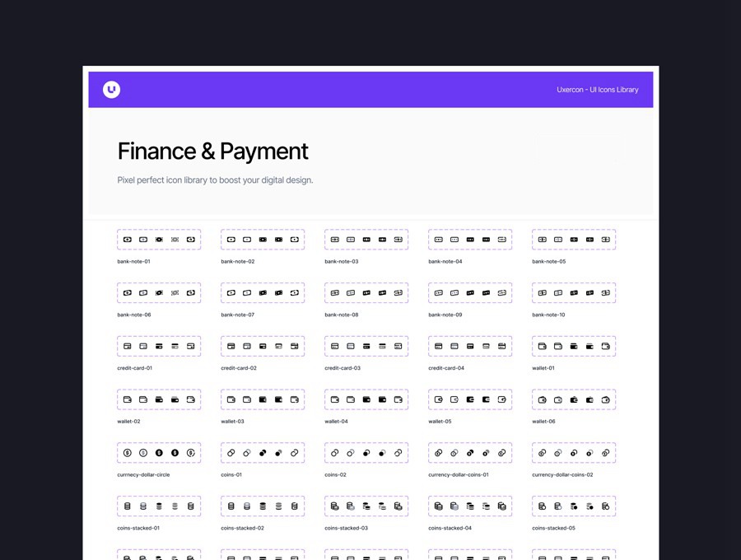Click the Finance & Payment heading

213,152
